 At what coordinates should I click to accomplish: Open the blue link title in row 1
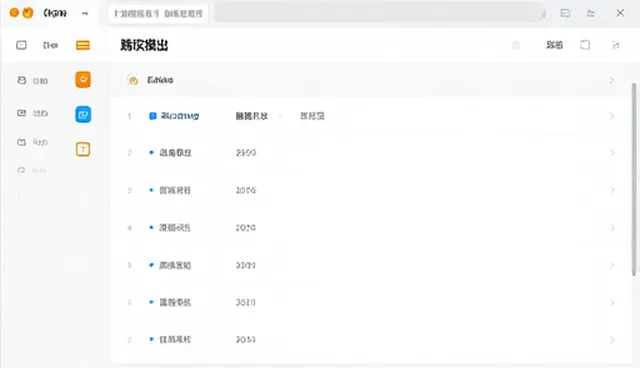180,116
